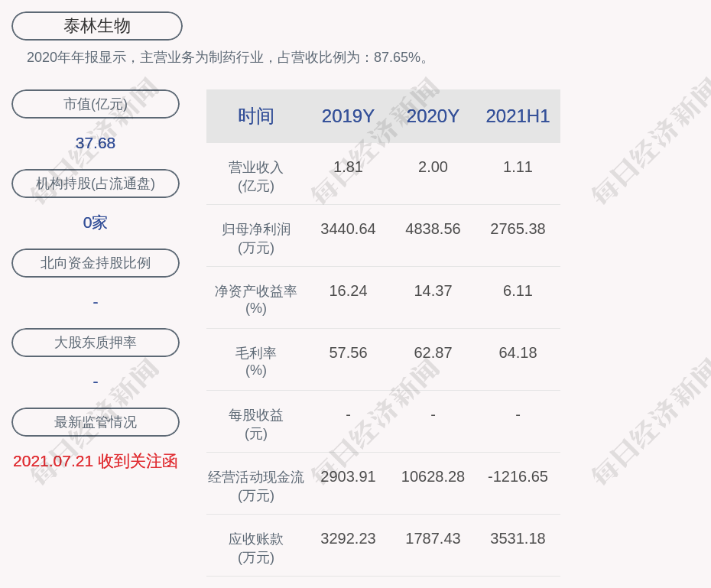Click the 0家 institutional holdings value
The height and width of the screenshot is (588, 711).
pyautogui.click(x=96, y=223)
